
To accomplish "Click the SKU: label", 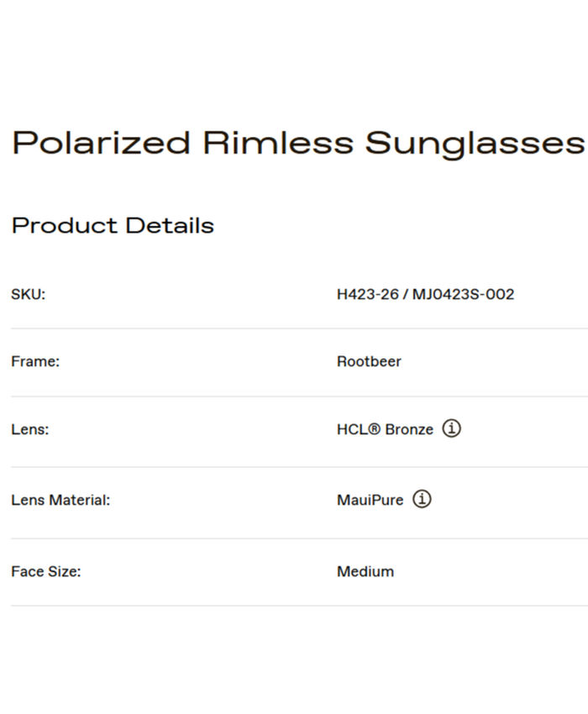I will tap(28, 294).
